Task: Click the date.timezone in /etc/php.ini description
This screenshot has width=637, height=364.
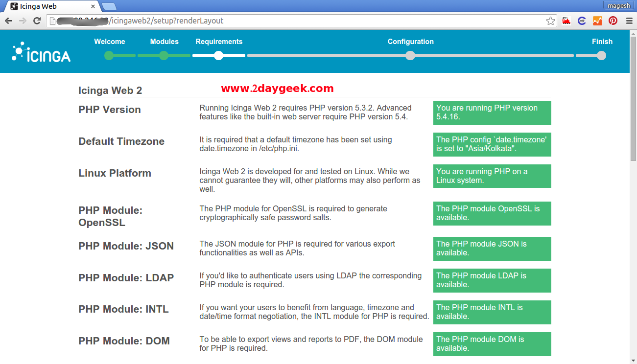Action: click(296, 144)
